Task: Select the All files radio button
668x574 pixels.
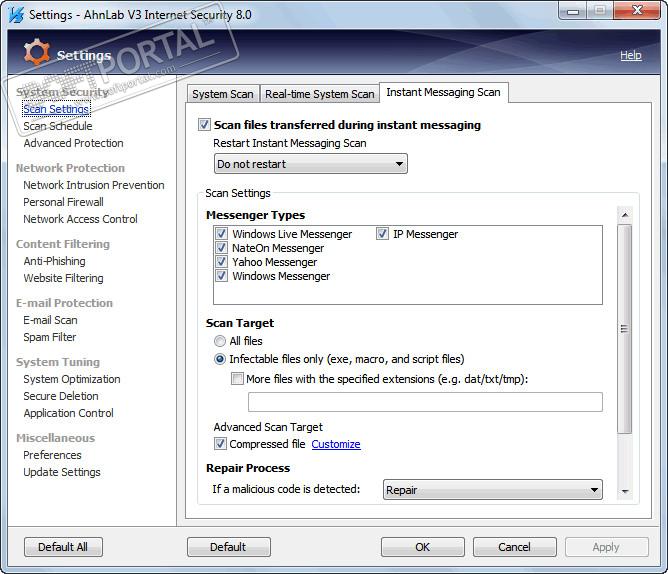Action: [x=220, y=341]
